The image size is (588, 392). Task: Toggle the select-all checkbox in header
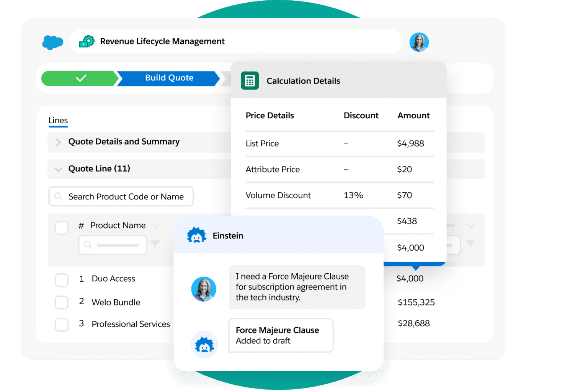pyautogui.click(x=62, y=228)
